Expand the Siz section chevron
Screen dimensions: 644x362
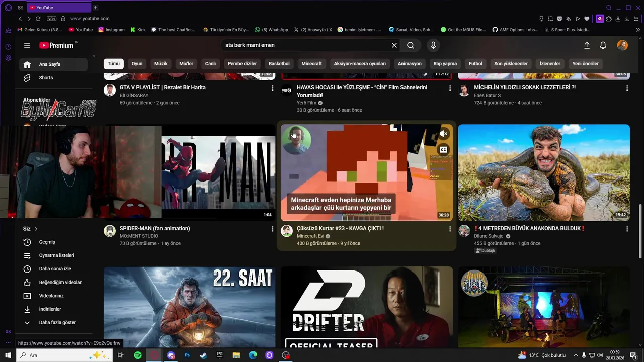[x=36, y=229]
